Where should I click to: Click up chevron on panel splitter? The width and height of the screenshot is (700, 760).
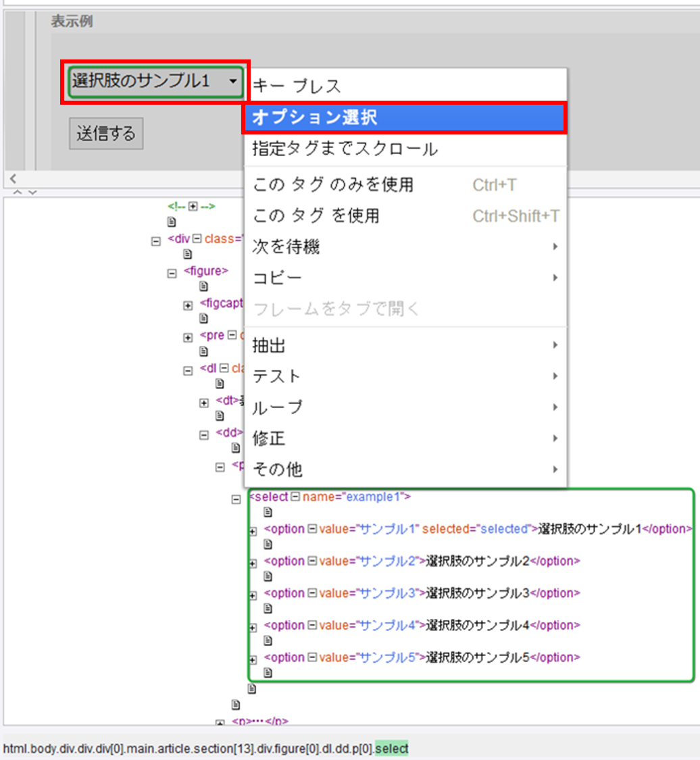[18, 193]
